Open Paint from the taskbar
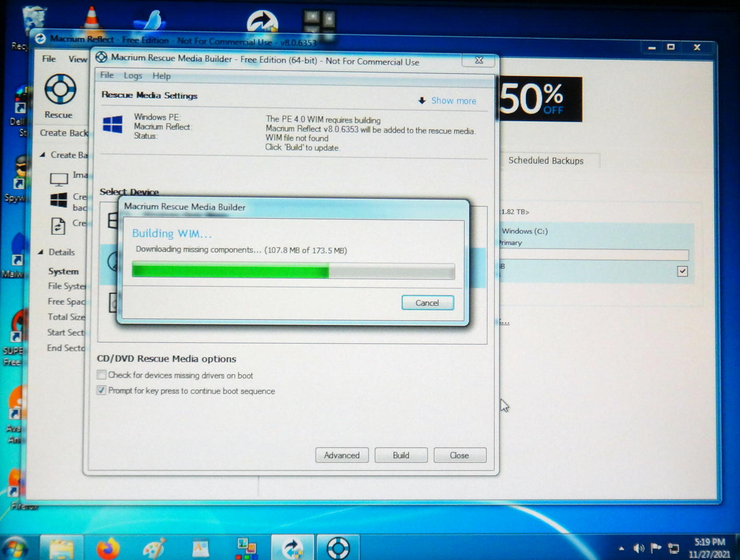Screen dimensions: 740x560 click(x=154, y=549)
